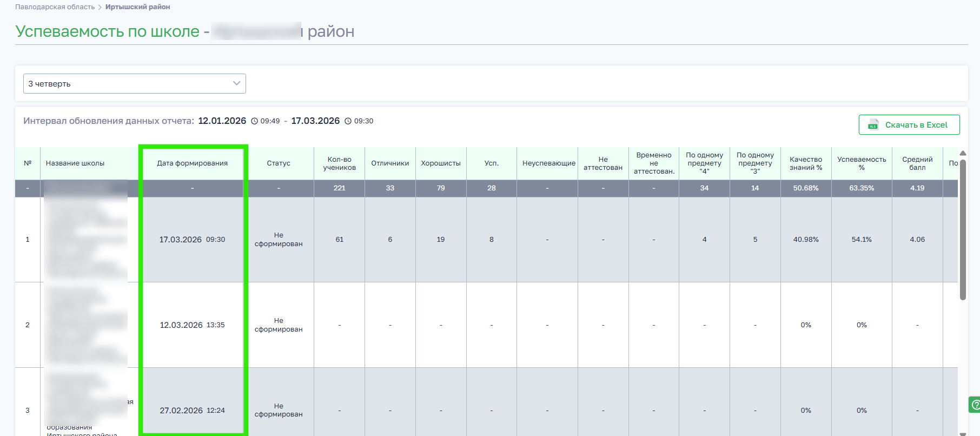Click the Название школы column header
This screenshot has width=980, height=436.
[x=75, y=163]
